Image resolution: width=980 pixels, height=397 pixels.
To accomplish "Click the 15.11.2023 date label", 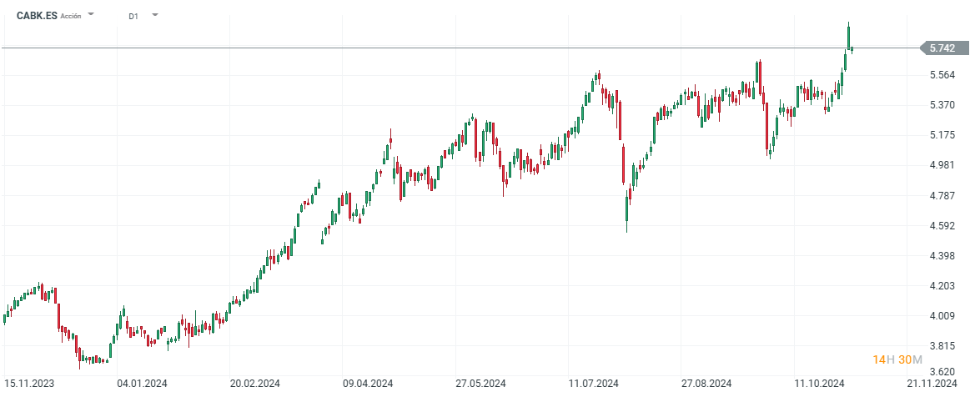I will point(32,384).
